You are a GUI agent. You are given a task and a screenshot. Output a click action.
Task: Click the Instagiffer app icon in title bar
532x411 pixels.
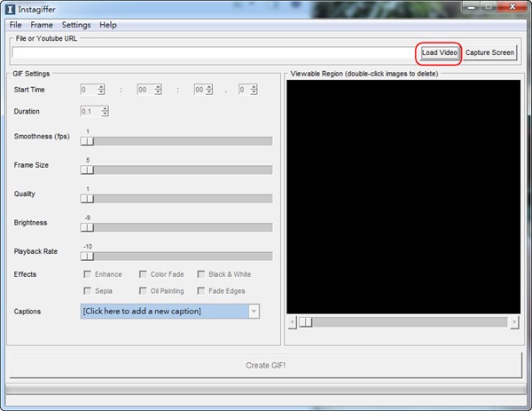pyautogui.click(x=10, y=9)
